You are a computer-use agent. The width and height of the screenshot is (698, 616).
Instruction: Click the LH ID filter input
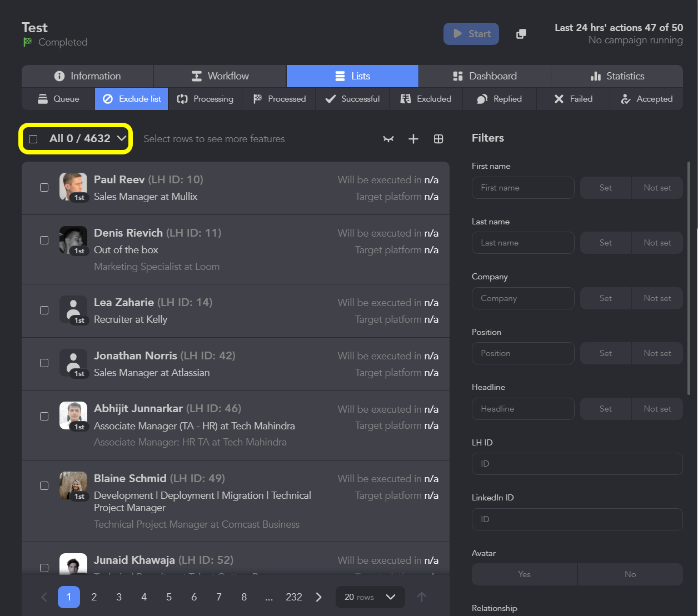(577, 464)
